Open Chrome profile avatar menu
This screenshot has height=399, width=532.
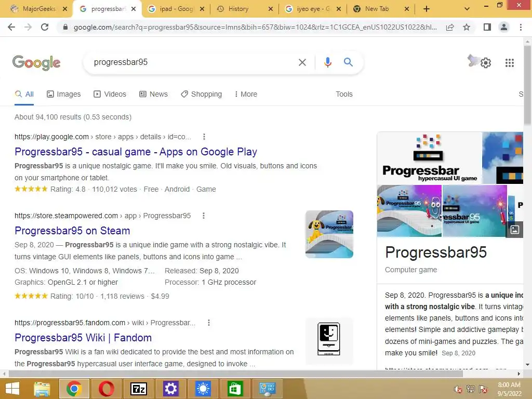point(504,27)
